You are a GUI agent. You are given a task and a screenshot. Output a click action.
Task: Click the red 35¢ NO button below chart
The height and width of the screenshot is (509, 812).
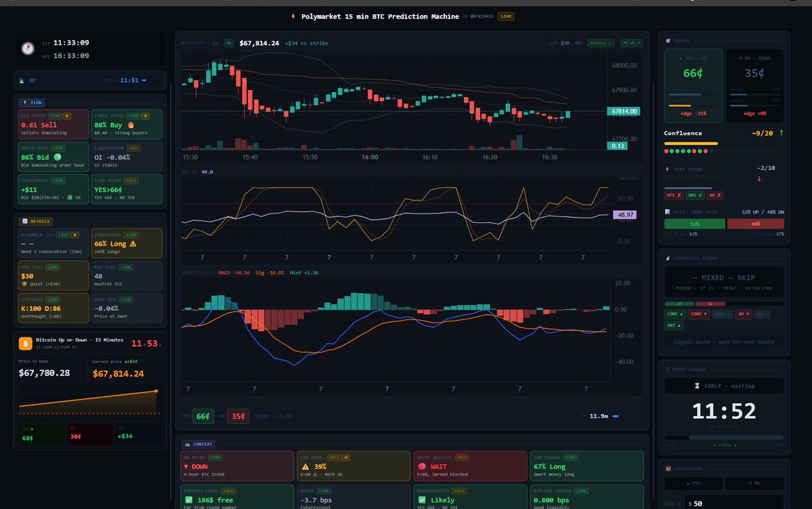coord(238,416)
